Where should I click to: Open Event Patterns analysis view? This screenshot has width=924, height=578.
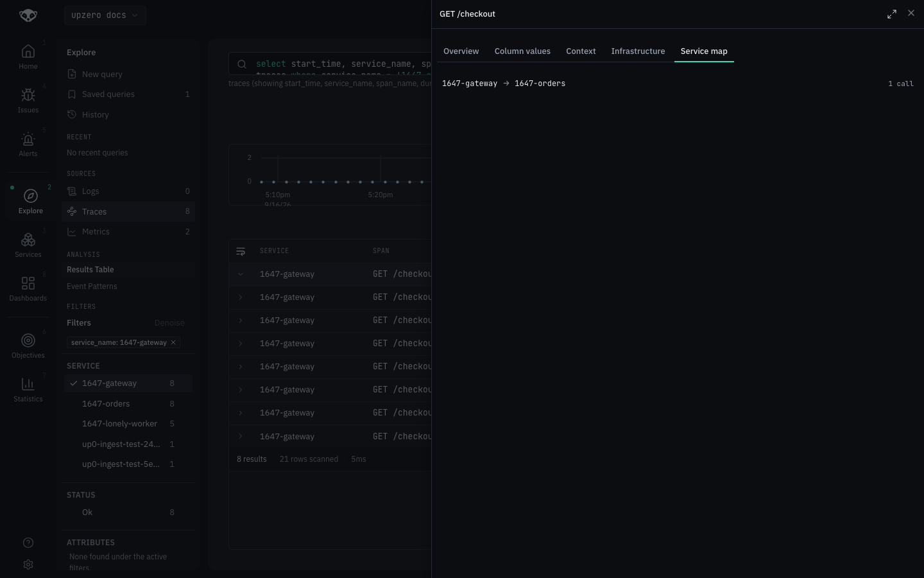tap(128, 286)
